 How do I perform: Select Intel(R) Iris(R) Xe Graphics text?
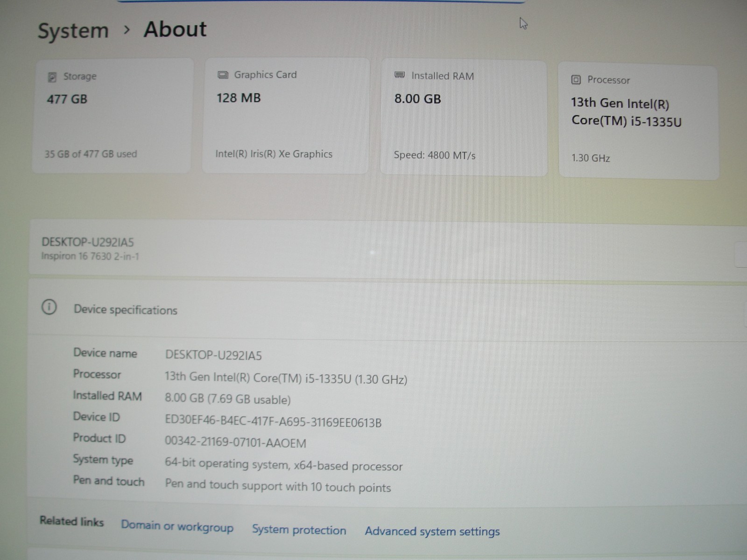click(x=274, y=154)
